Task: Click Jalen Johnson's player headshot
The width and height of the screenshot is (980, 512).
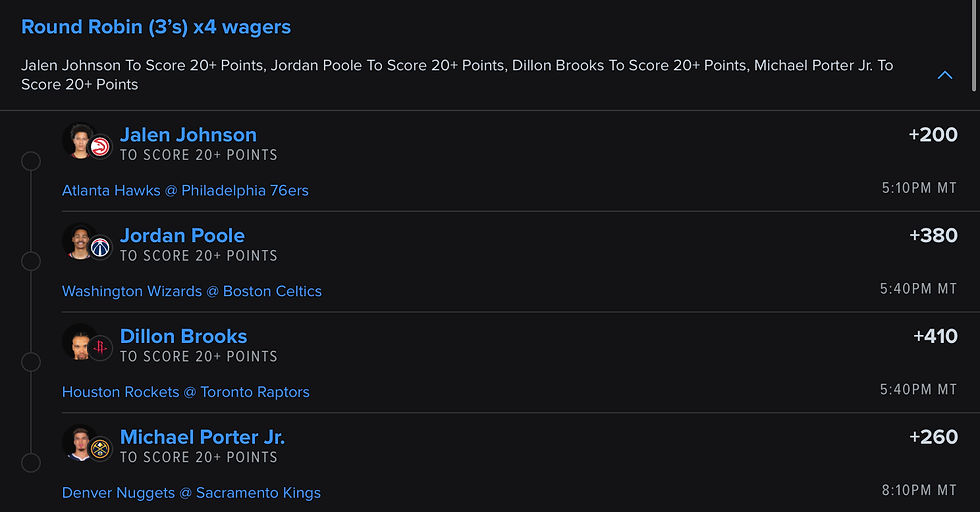Action: [78, 140]
